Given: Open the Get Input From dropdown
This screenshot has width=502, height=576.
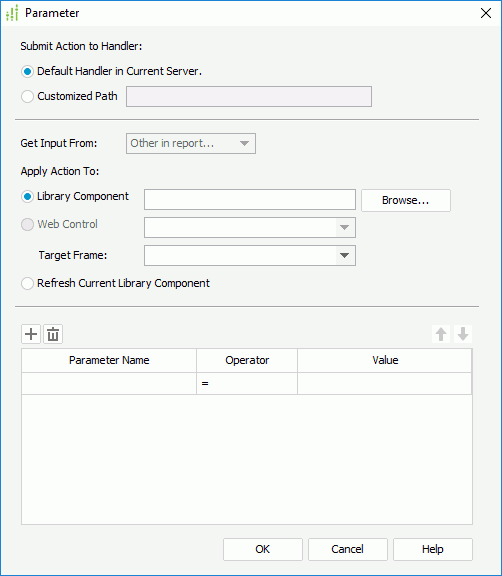Looking at the screenshot, I should [191, 143].
